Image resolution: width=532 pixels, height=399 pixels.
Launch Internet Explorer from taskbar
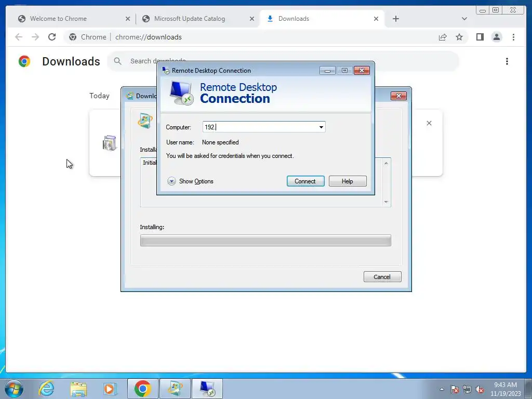(x=46, y=389)
